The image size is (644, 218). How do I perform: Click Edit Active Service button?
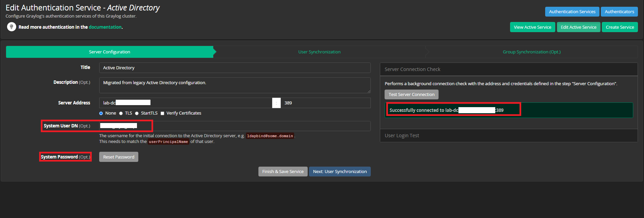tap(579, 27)
